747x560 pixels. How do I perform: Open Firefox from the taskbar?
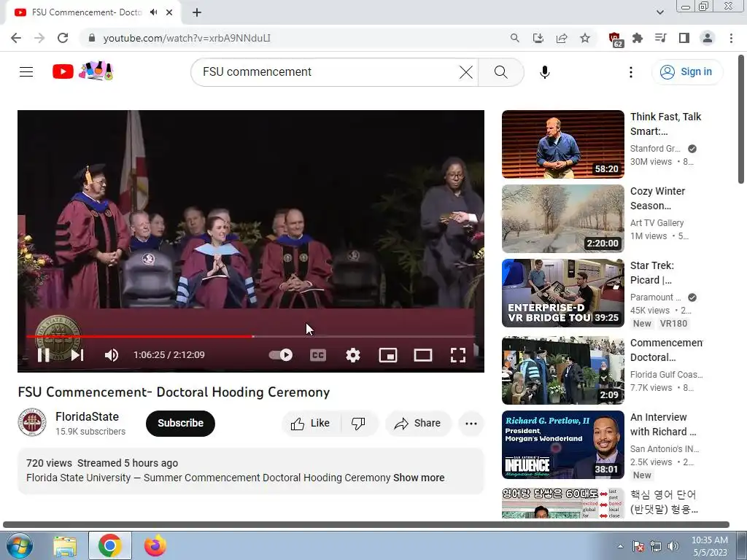[x=155, y=545]
